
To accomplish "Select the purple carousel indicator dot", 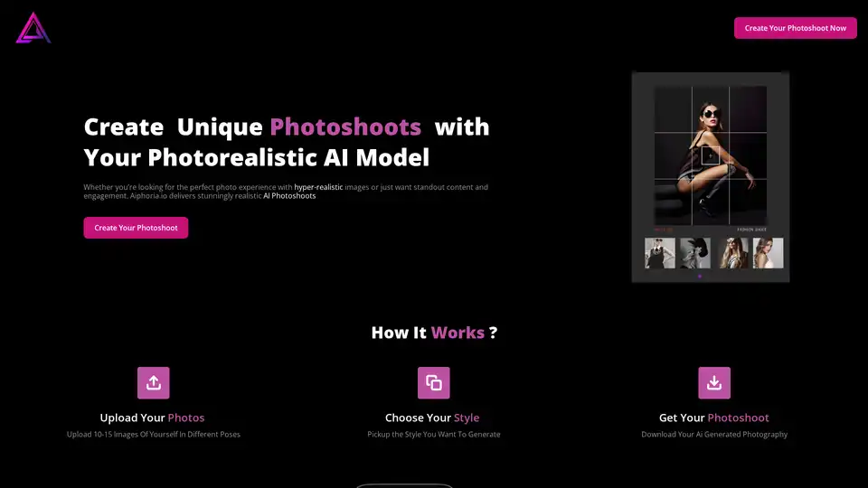I will point(700,276).
